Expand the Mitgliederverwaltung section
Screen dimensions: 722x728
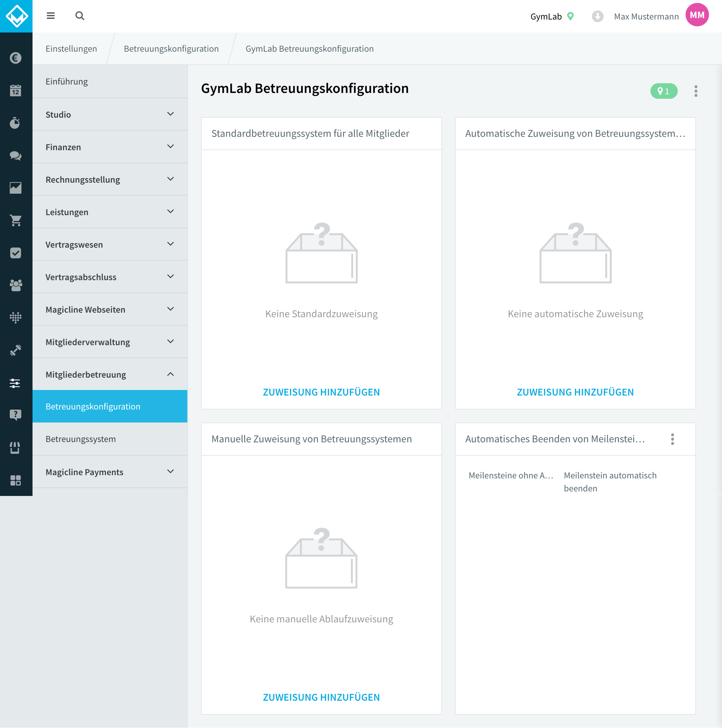(110, 342)
